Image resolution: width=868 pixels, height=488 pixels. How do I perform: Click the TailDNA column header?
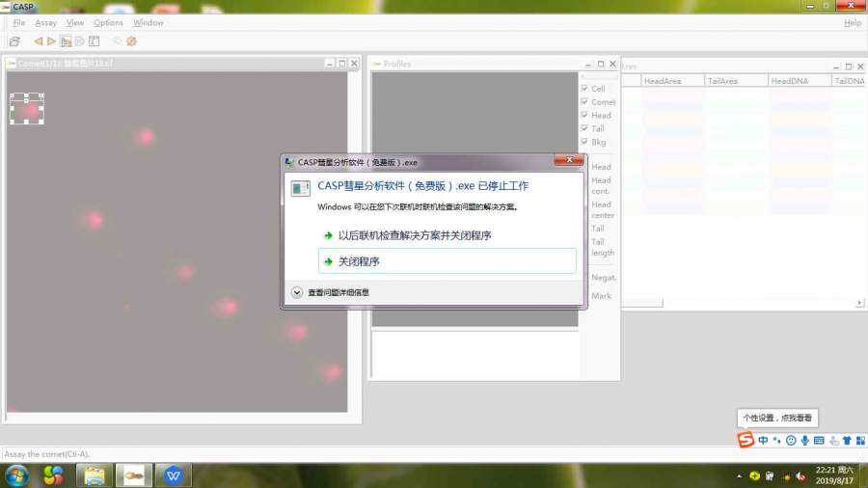pos(849,81)
